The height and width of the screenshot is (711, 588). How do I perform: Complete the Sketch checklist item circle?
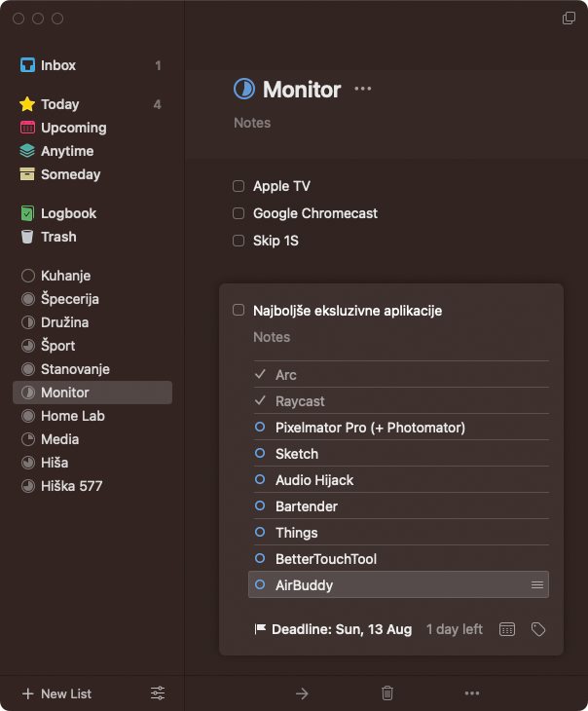click(x=260, y=453)
